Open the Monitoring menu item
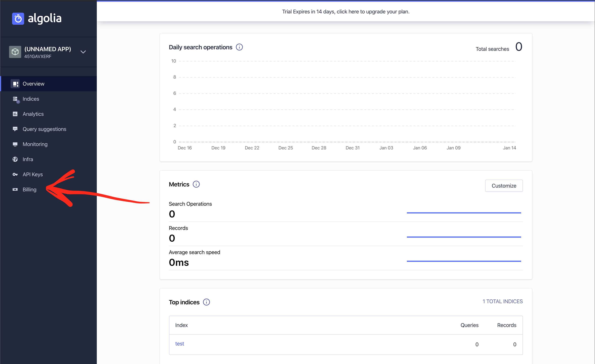This screenshot has height=364, width=595. pyautogui.click(x=35, y=144)
